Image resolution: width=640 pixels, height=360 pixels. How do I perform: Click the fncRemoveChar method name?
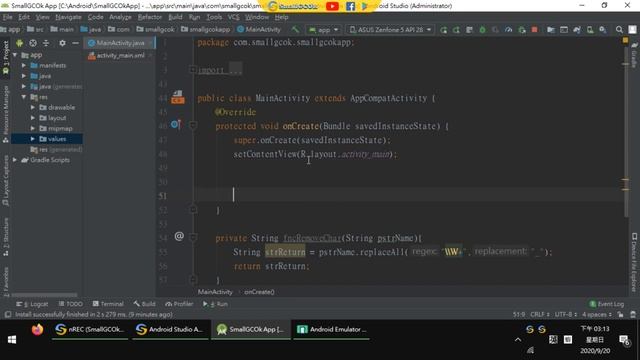[x=312, y=238]
